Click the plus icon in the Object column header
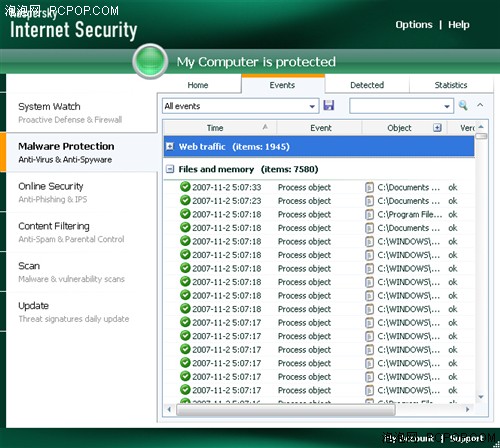 click(437, 127)
